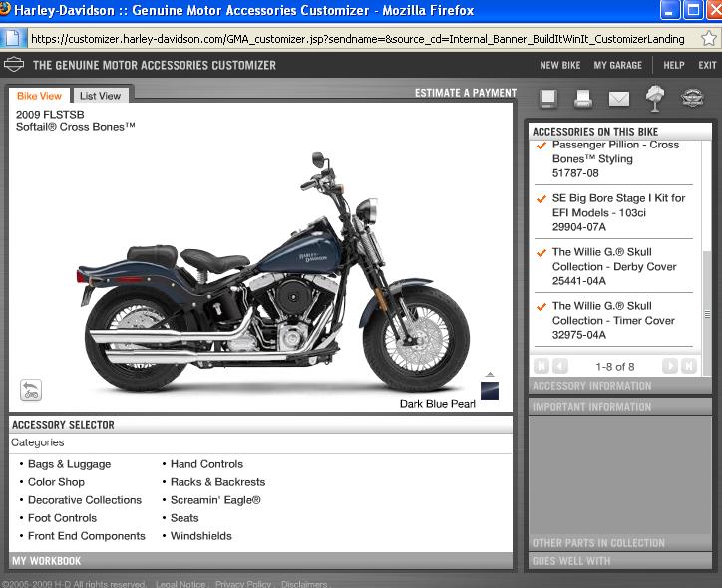Open Decorative Collections category
This screenshot has height=588, width=722.
(85, 500)
